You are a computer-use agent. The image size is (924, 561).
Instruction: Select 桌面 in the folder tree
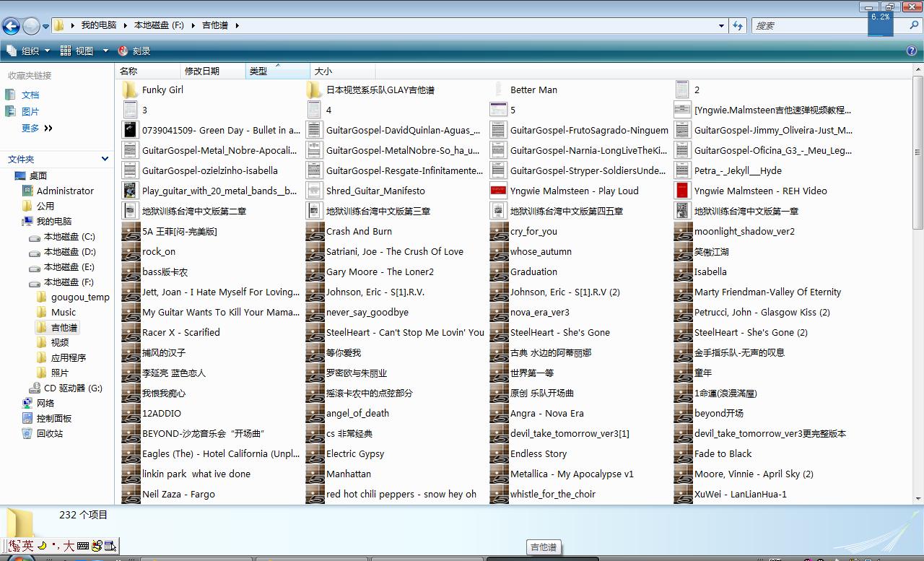(31, 175)
